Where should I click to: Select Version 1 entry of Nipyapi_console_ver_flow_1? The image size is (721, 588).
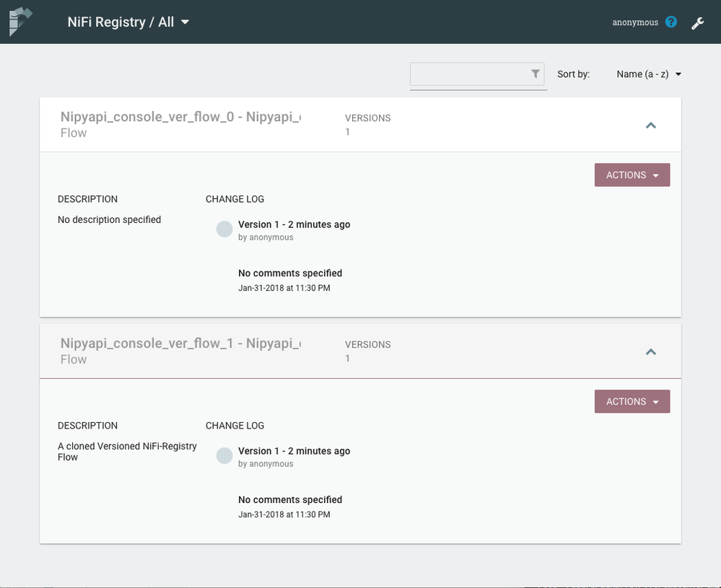pyautogui.click(x=294, y=451)
